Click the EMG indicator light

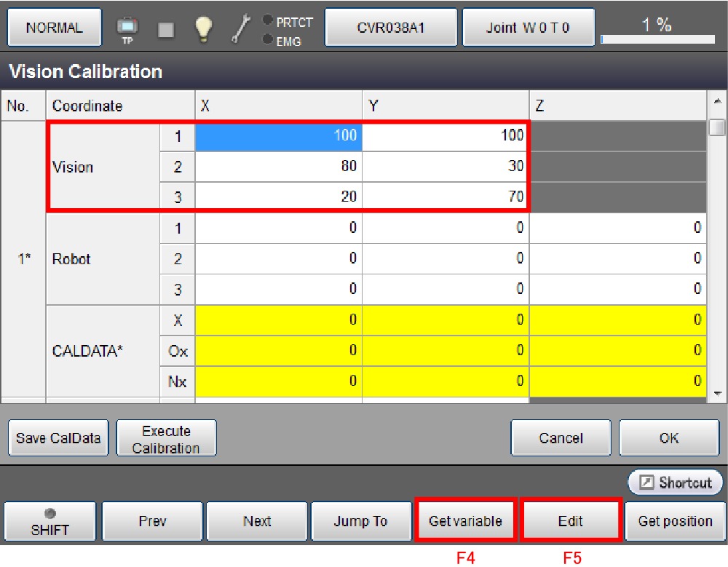pos(268,39)
